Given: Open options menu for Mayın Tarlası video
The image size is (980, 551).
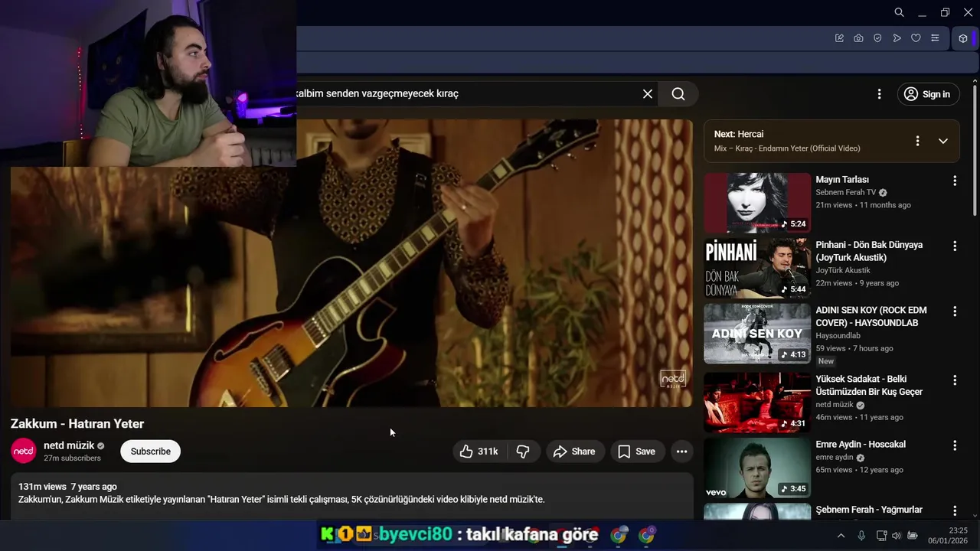Looking at the screenshot, I should click(x=955, y=181).
